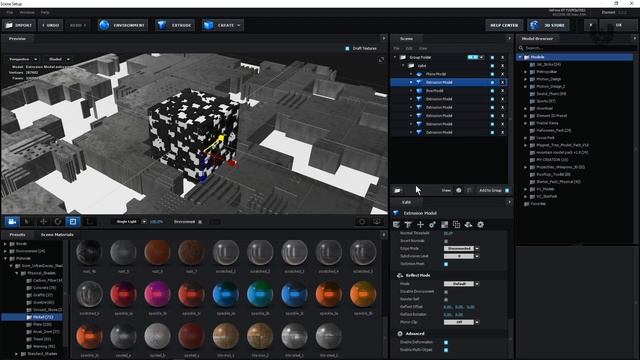
Task: Open the Reflect Mode dropdown set to Default
Action: [461, 284]
